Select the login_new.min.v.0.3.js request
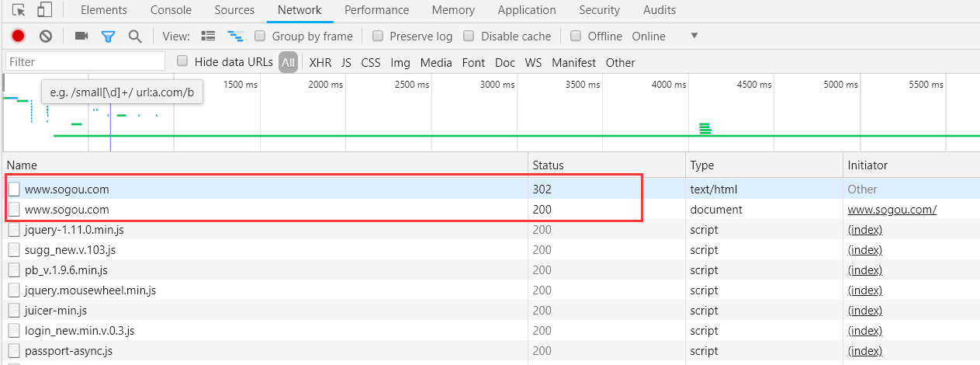 80,330
